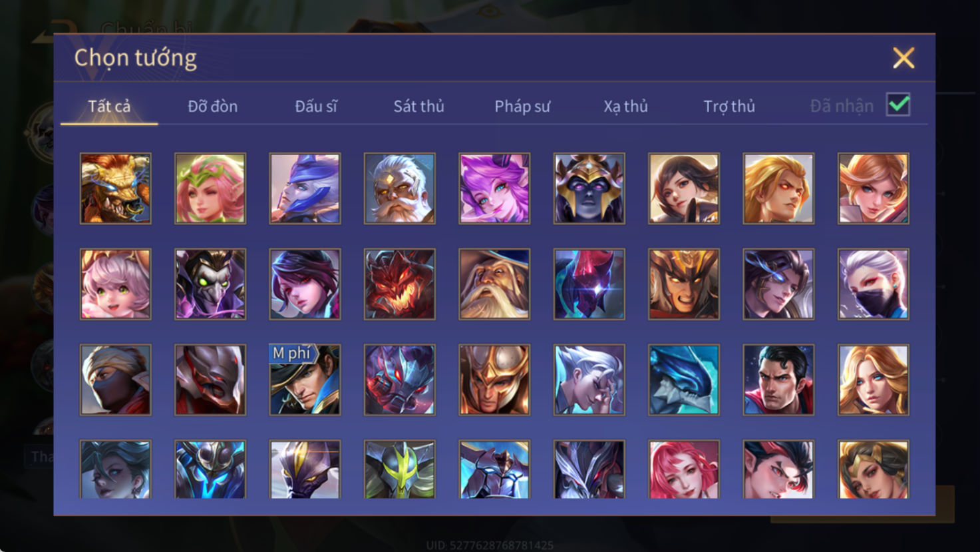Pick the golden bull beast hero
This screenshot has height=552, width=980.
tap(116, 188)
